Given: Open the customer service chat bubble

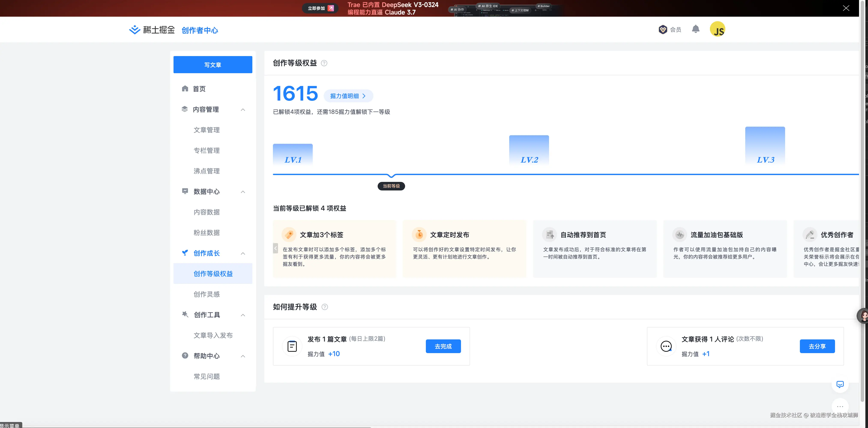Looking at the screenshot, I should click(x=840, y=384).
